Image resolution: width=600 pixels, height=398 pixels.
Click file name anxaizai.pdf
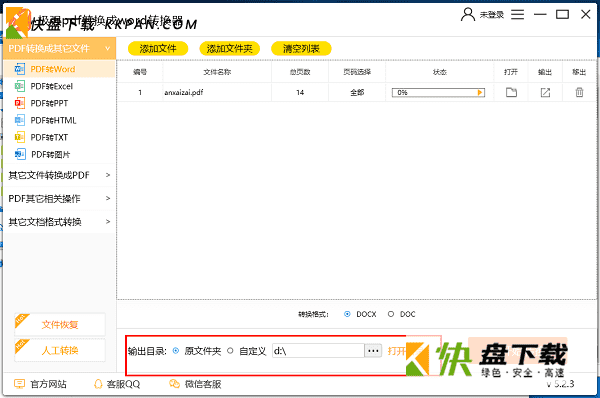click(184, 93)
